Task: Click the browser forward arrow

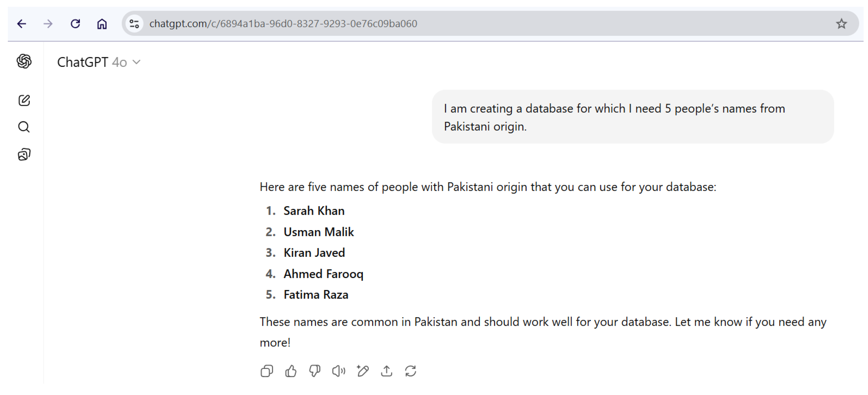Action: pos(48,24)
